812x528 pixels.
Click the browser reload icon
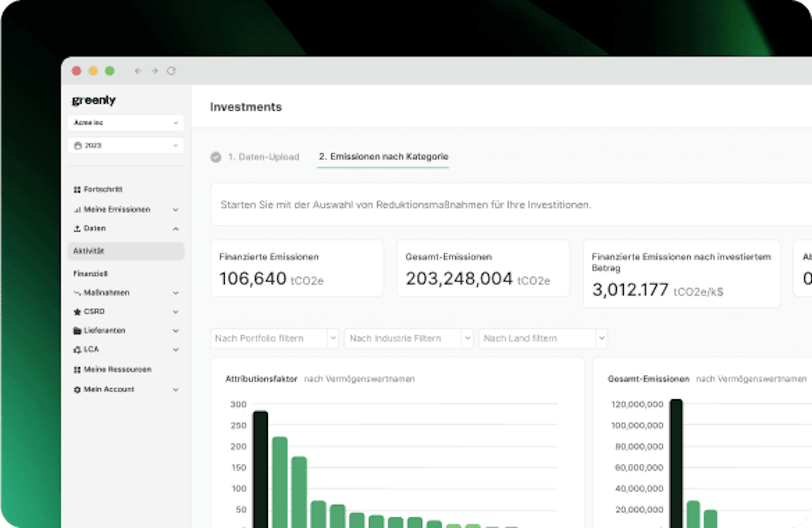click(172, 71)
